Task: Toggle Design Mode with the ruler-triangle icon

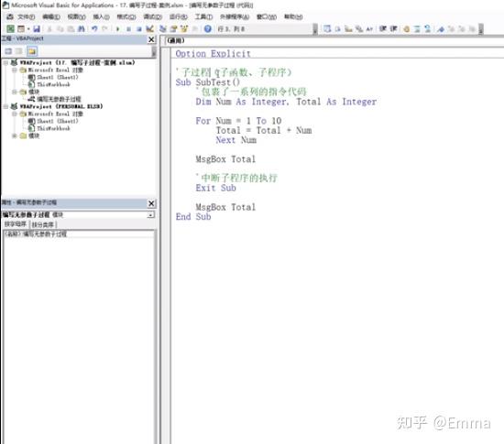Action: point(149,29)
